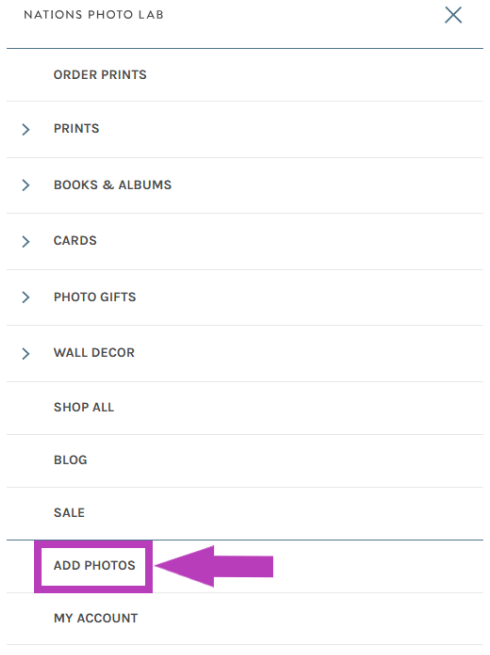Choose the Photo Gifts menu entry
Viewport: 490px width, 655px height.
click(x=95, y=297)
